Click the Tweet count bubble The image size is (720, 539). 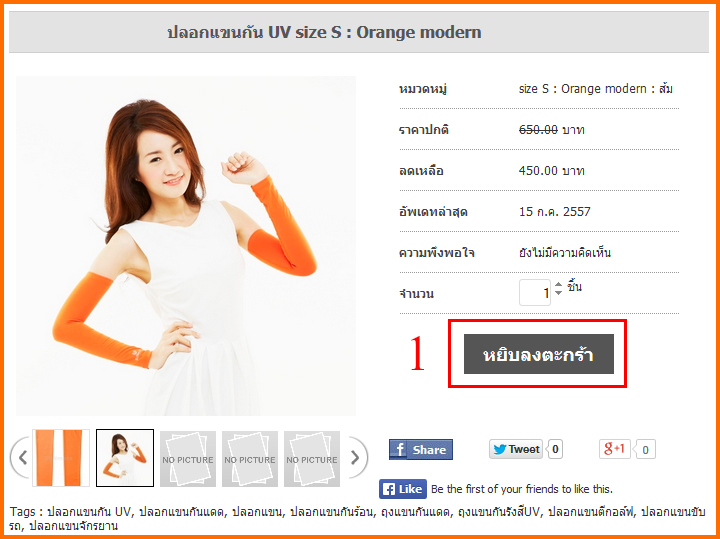pyautogui.click(x=555, y=449)
